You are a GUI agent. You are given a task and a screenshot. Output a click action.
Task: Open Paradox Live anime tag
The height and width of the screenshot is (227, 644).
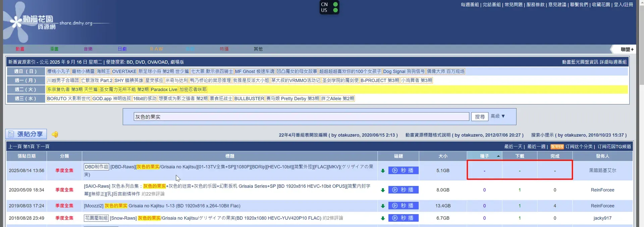(164, 89)
